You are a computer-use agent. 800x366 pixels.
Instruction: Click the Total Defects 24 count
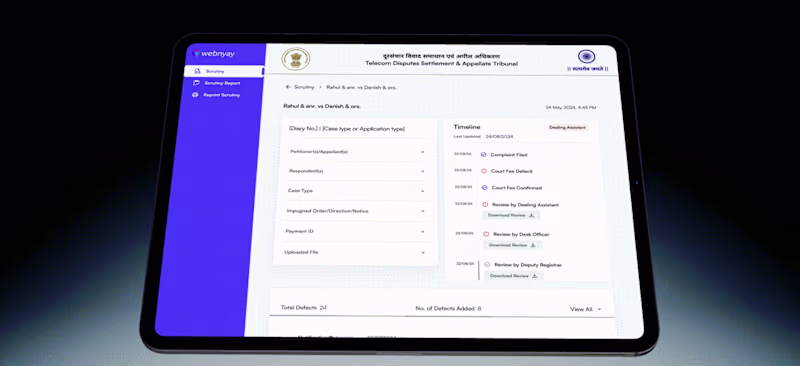[304, 308]
